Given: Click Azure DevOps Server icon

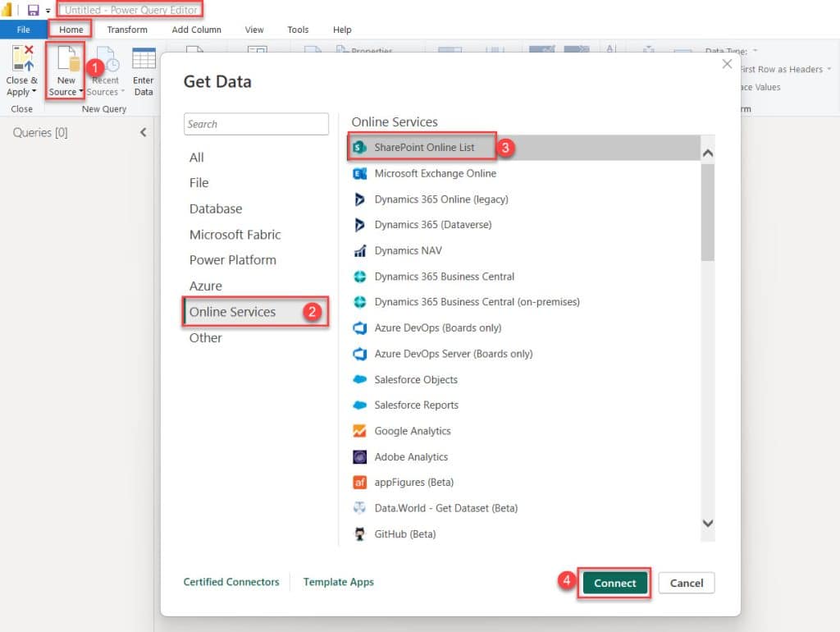Looking at the screenshot, I should (360, 354).
